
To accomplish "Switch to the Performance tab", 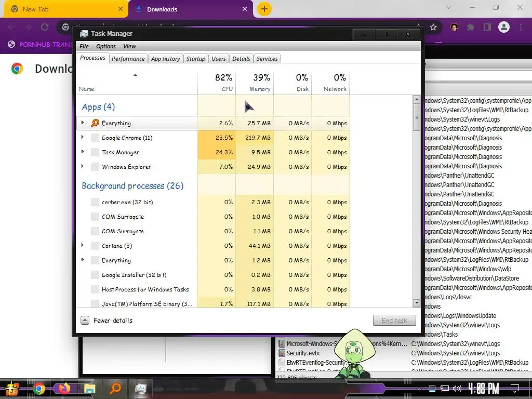I will pos(128,59).
